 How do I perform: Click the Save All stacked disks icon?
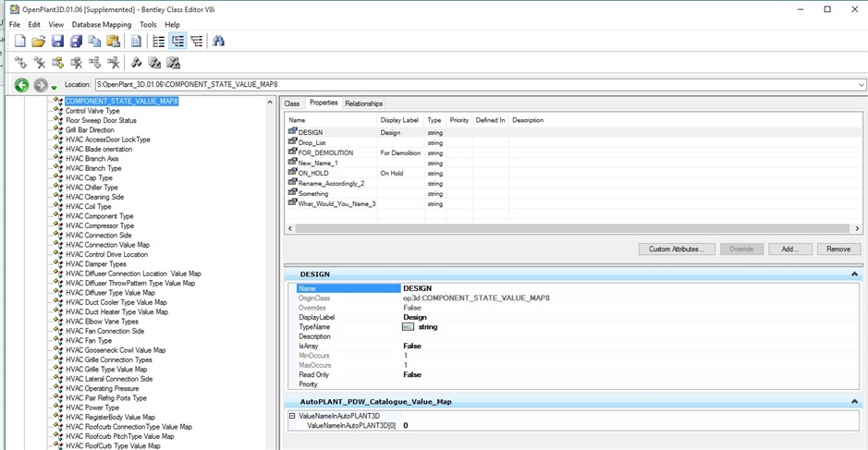[76, 41]
